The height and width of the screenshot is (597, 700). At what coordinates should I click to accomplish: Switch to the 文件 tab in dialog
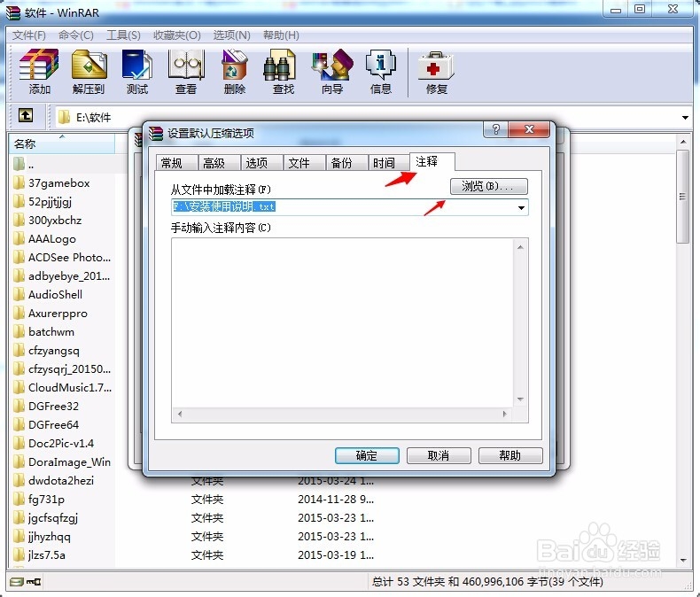pyautogui.click(x=304, y=163)
